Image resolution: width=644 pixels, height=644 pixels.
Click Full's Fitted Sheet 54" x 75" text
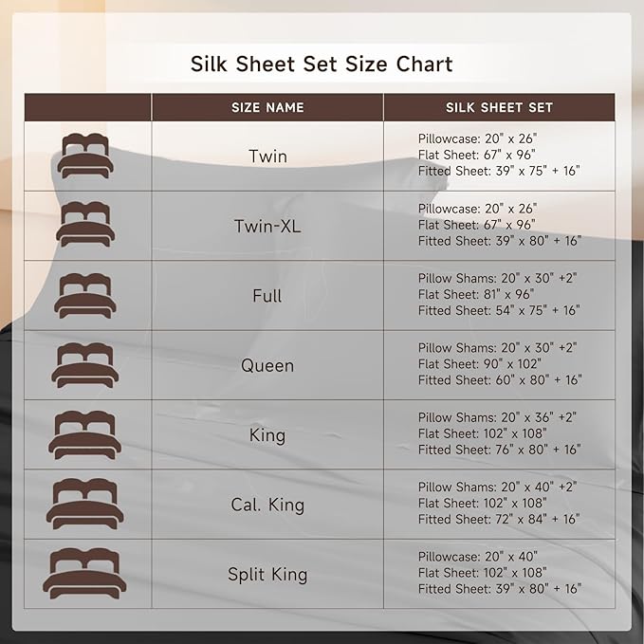pyautogui.click(x=499, y=311)
